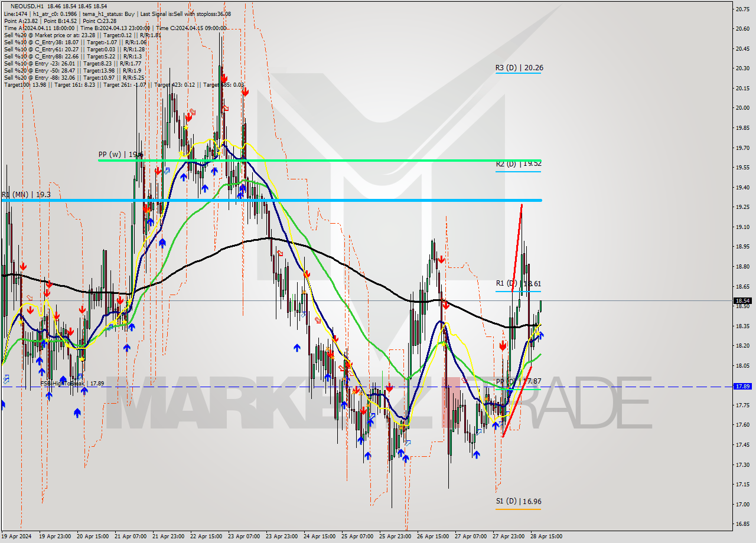Image resolution: width=756 pixels, height=543 pixels.
Task: Select the green PP (w) horizontal line
Action: pos(319,160)
